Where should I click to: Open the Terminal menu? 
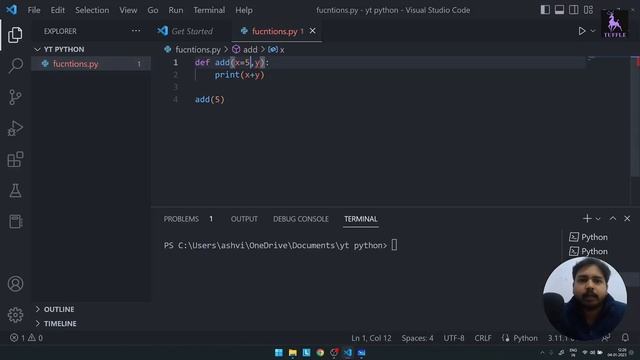[x=209, y=10]
